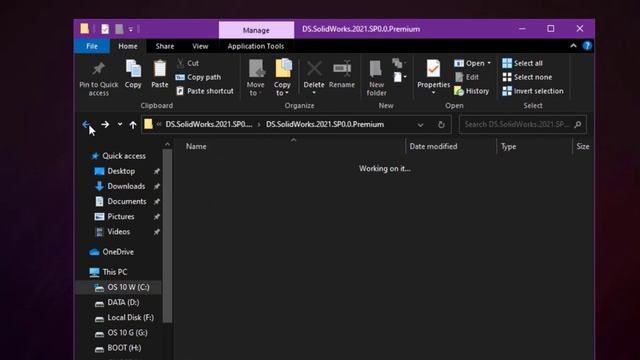The image size is (640, 360).
Task: Open OneDrive in navigation pane
Action: [118, 252]
